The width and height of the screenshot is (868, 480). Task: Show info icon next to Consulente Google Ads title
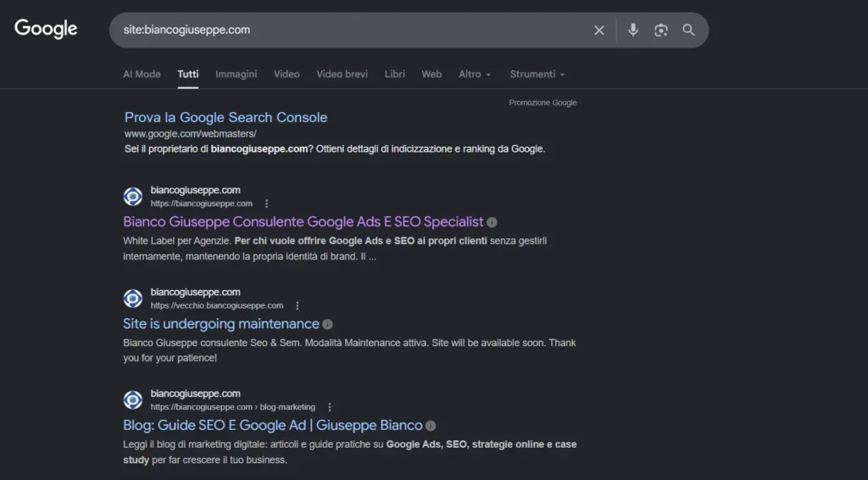click(492, 222)
